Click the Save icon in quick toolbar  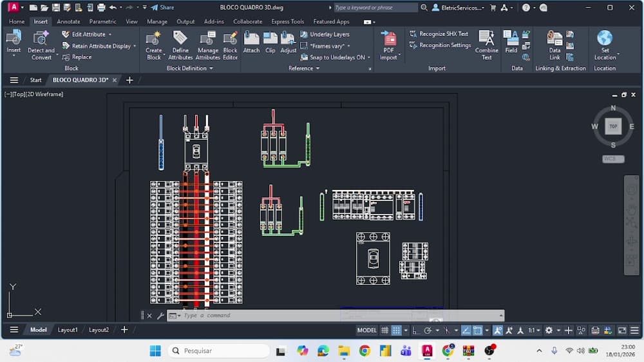tap(56, 7)
